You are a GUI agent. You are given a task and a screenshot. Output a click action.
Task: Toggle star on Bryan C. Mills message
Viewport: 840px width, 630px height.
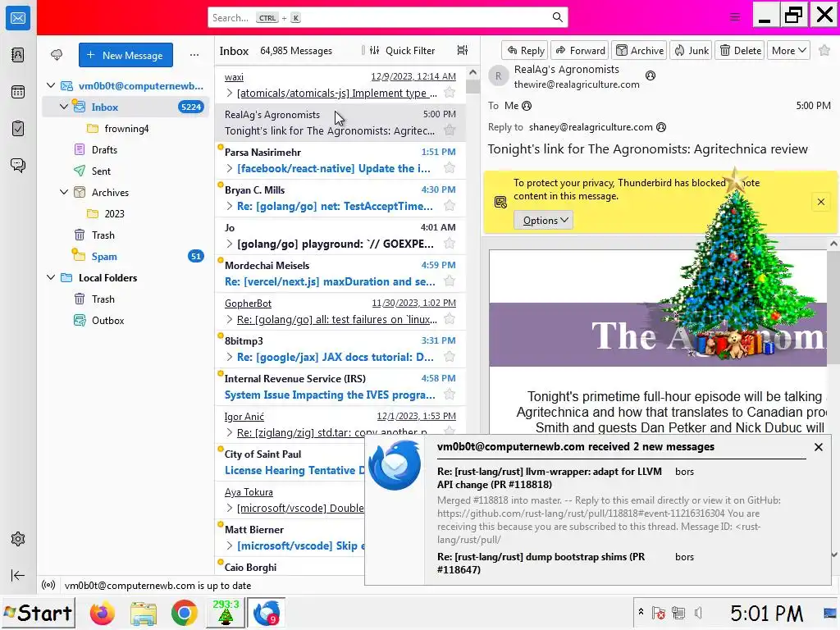click(x=450, y=206)
